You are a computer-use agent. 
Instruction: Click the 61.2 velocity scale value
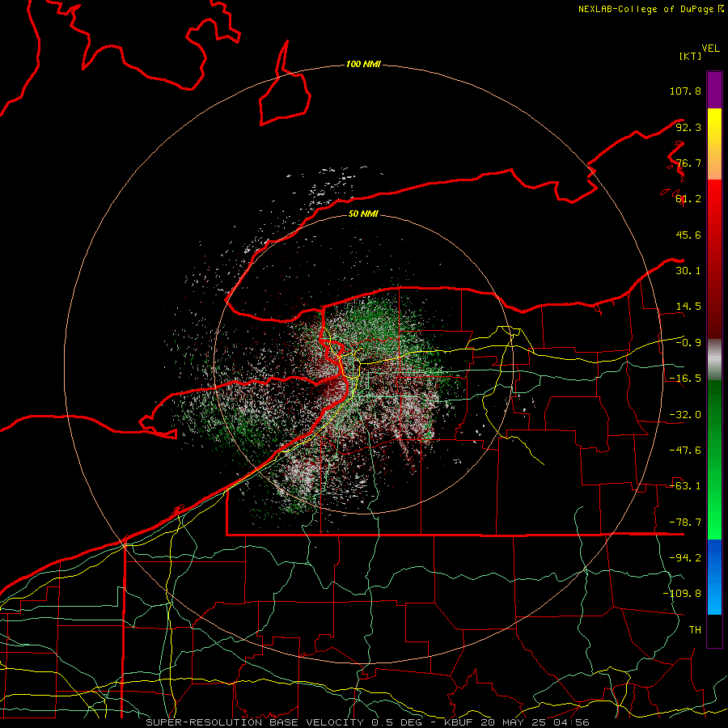point(688,199)
